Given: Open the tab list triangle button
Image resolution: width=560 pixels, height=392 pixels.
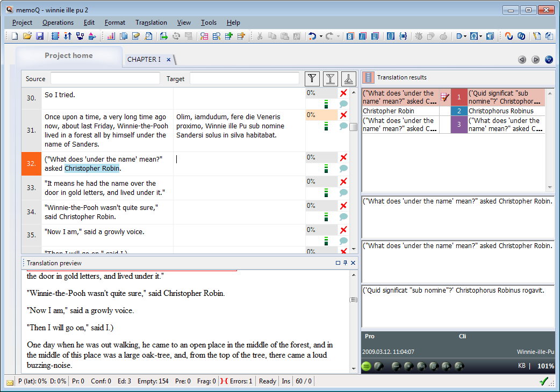Looking at the screenshot, I should tap(549, 60).
